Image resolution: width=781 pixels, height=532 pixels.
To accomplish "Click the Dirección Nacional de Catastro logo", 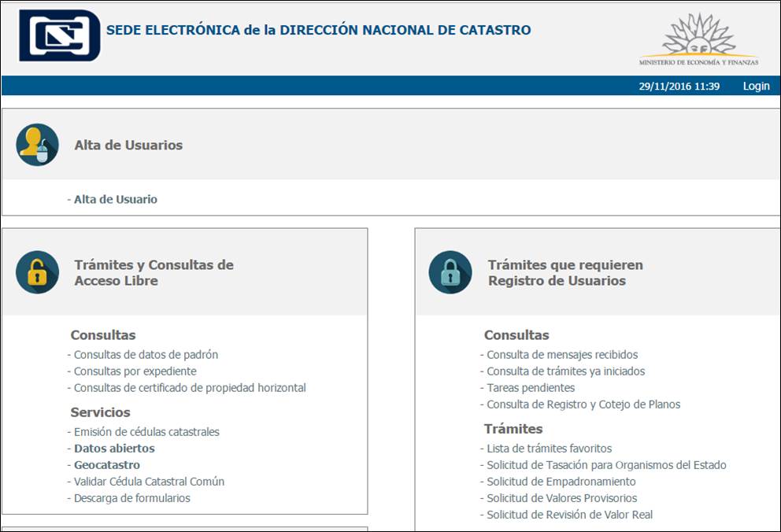I will (x=59, y=35).
